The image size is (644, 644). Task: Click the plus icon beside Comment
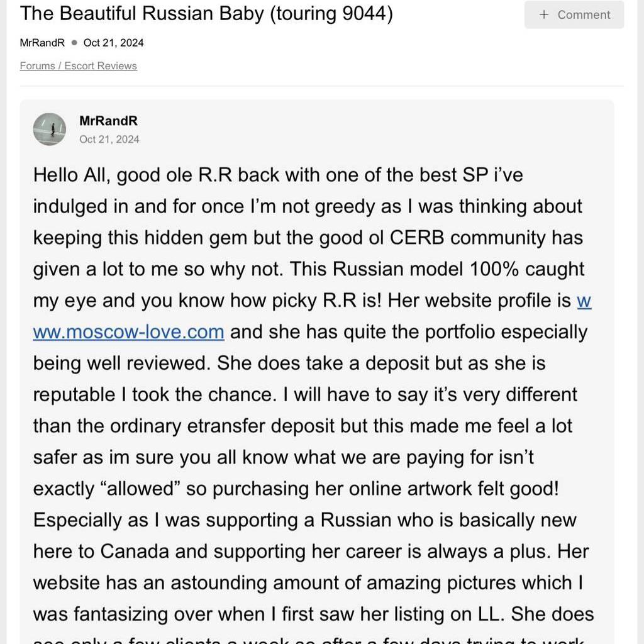click(544, 15)
